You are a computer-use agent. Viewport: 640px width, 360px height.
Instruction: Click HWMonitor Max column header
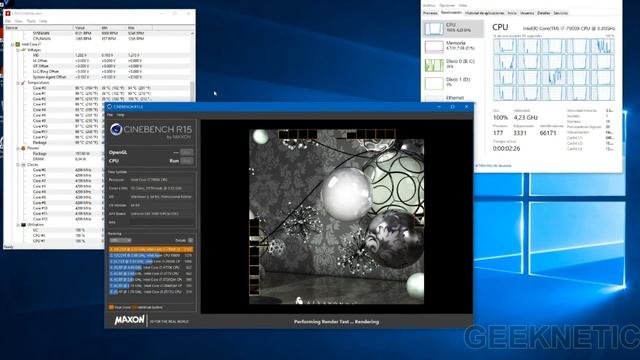pyautogui.click(x=140, y=28)
